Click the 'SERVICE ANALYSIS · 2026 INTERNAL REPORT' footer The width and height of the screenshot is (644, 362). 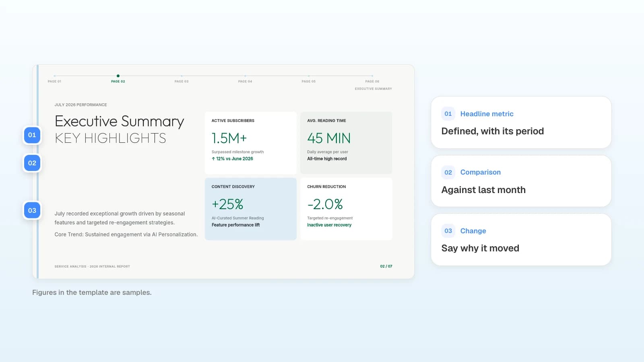[92, 266]
